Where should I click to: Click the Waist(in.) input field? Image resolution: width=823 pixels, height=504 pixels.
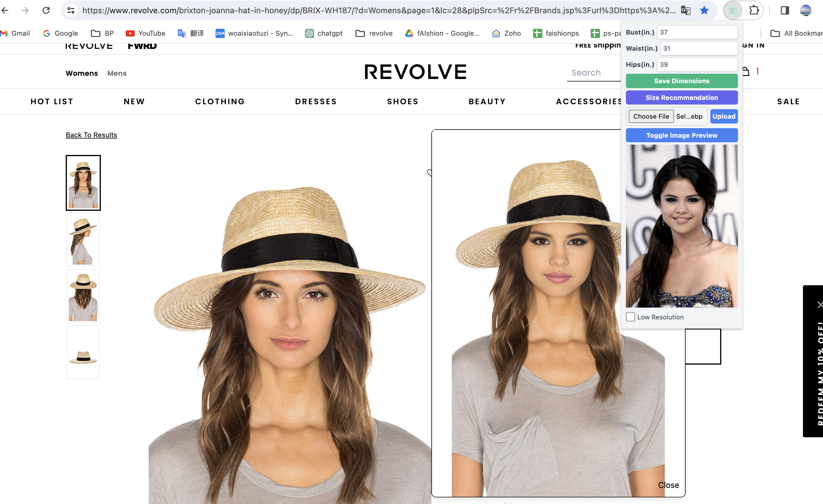point(698,48)
